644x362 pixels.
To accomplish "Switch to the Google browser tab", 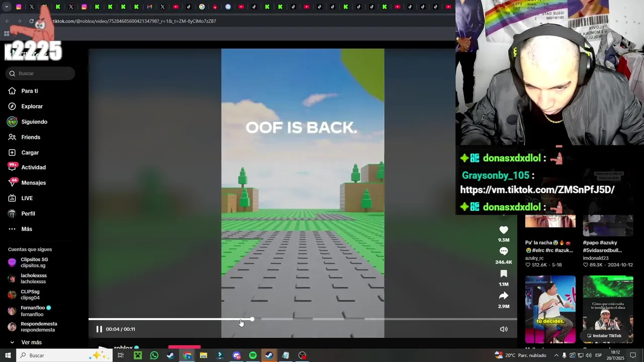I will [x=202, y=7].
